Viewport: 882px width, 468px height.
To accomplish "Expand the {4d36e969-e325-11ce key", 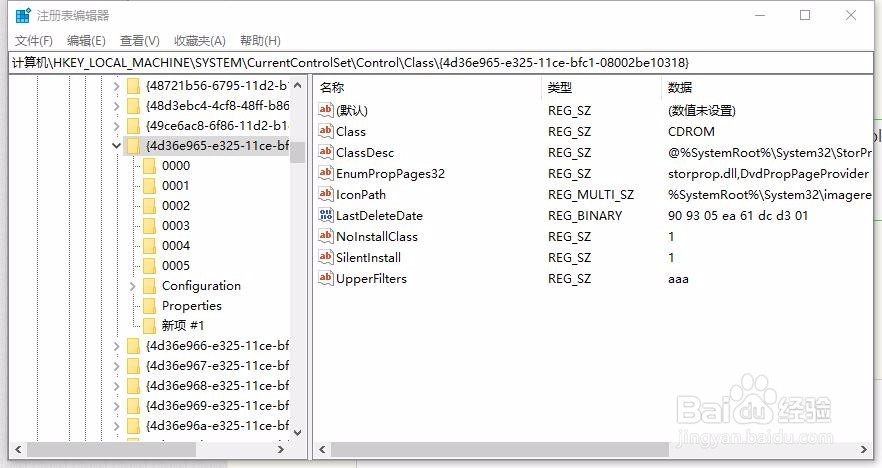I will click(x=116, y=406).
